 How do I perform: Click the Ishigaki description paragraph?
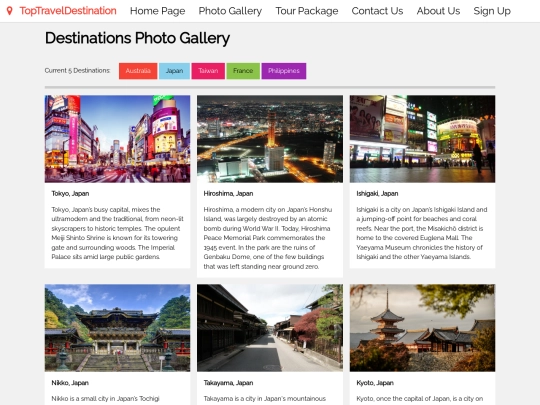pos(422,233)
